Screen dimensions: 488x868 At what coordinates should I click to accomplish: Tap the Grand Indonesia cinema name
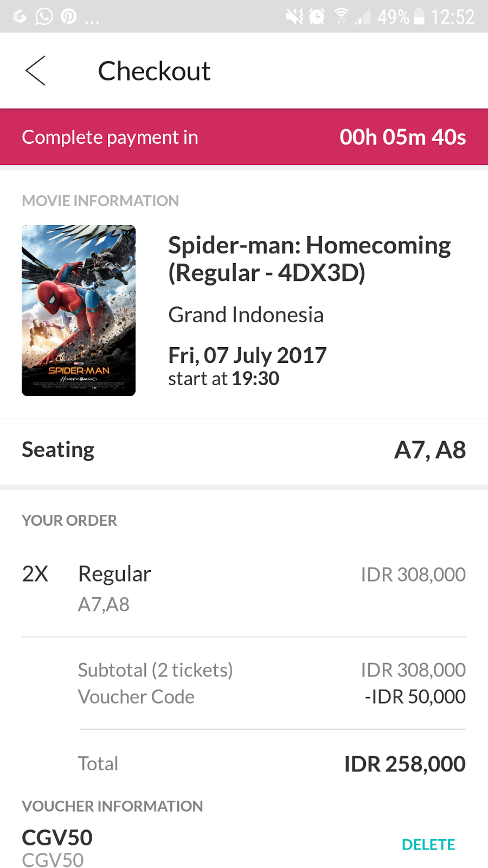tap(246, 315)
